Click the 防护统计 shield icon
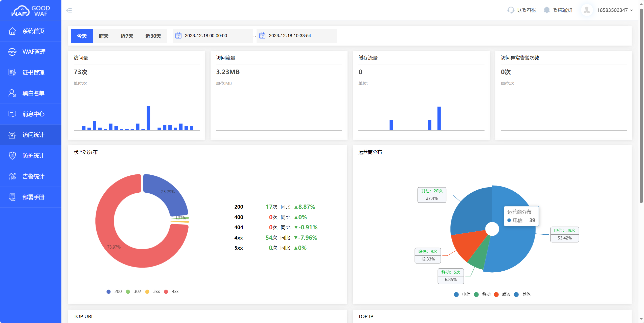This screenshot has width=644, height=323. coord(12,155)
